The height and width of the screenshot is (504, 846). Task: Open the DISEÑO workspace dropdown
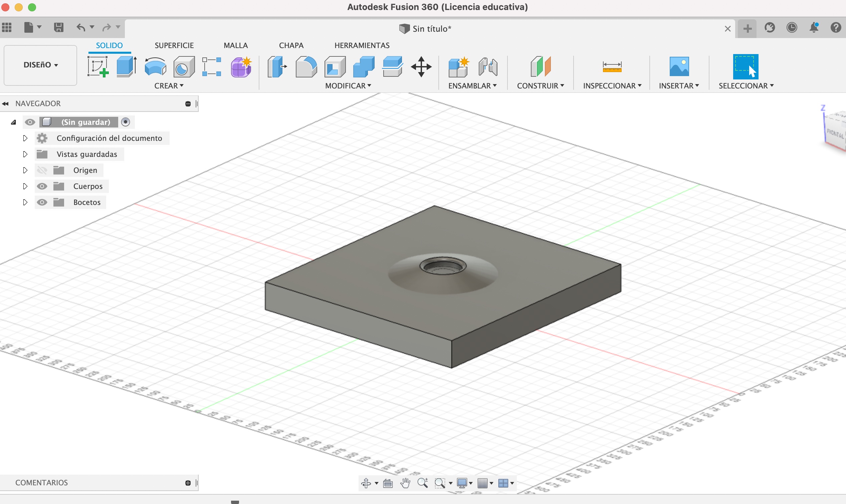(x=40, y=65)
